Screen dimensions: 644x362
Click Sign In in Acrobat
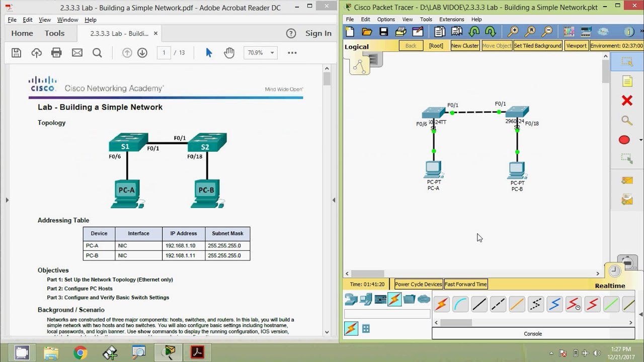pos(318,33)
